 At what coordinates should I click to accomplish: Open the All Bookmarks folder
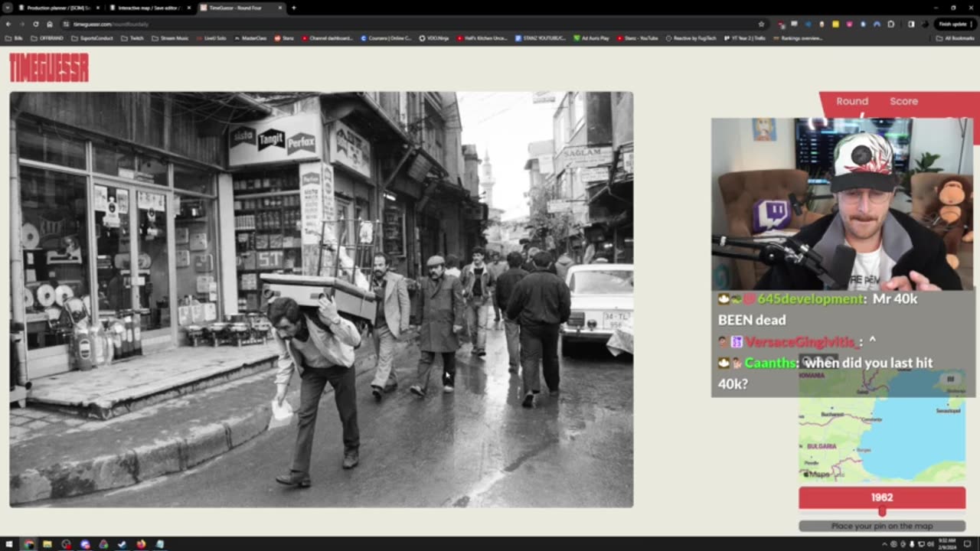(x=955, y=37)
